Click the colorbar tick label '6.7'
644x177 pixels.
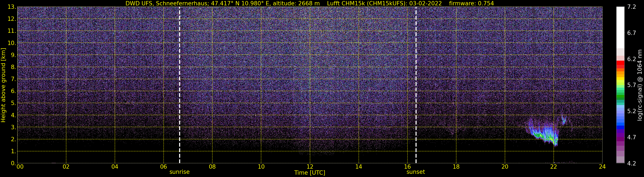(x=632, y=33)
